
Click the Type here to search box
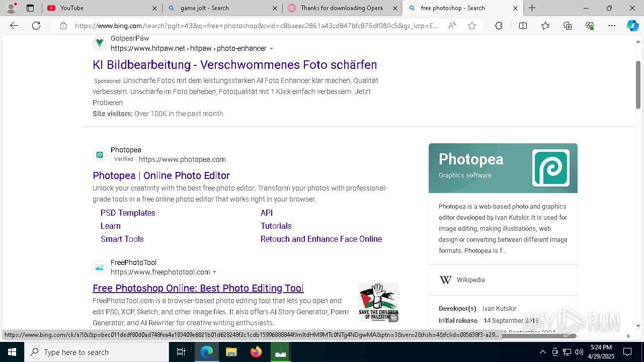point(97,352)
